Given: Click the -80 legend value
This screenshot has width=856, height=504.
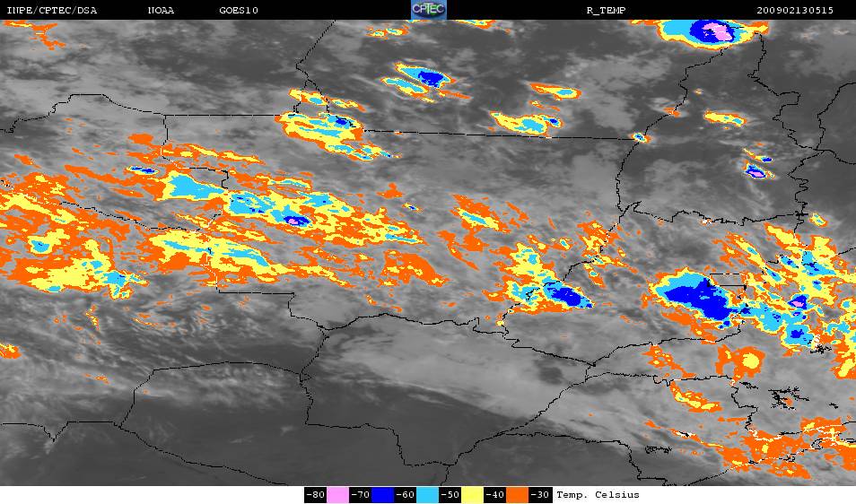Looking at the screenshot, I should (316, 495).
